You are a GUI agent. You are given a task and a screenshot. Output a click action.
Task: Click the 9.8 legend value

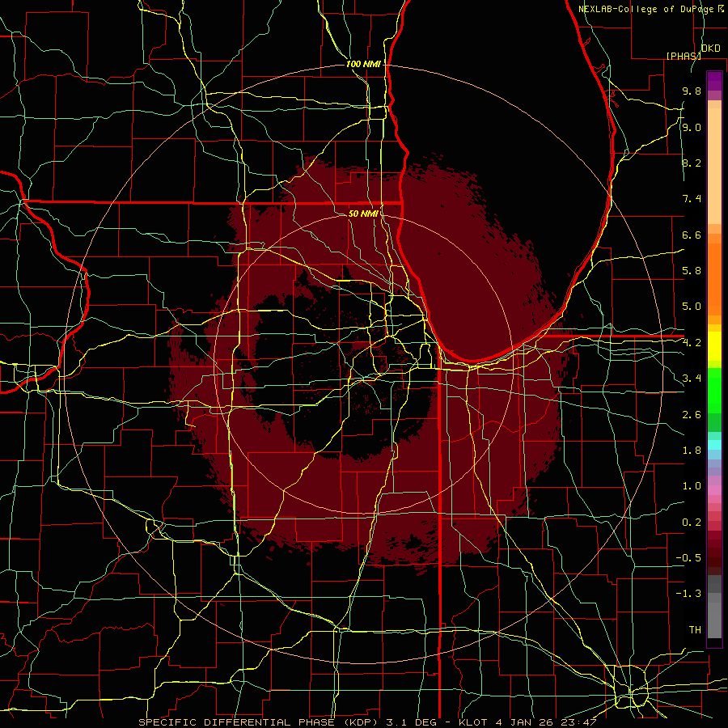click(692, 91)
